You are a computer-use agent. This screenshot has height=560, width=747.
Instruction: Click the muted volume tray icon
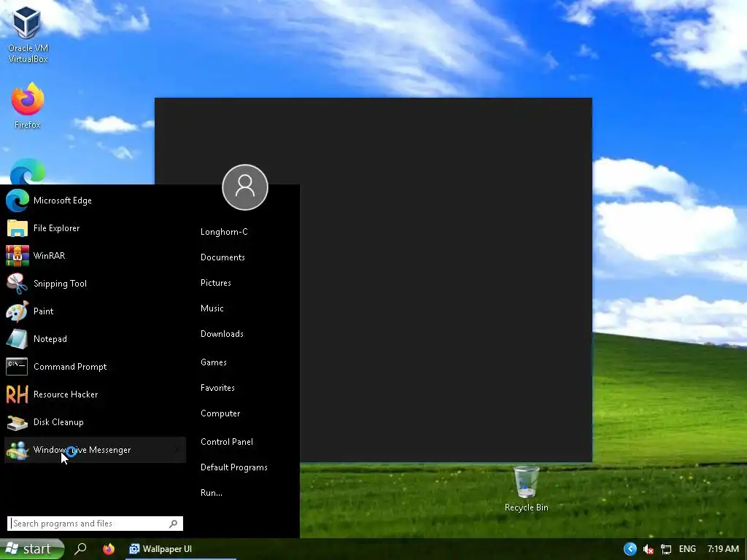(648, 550)
